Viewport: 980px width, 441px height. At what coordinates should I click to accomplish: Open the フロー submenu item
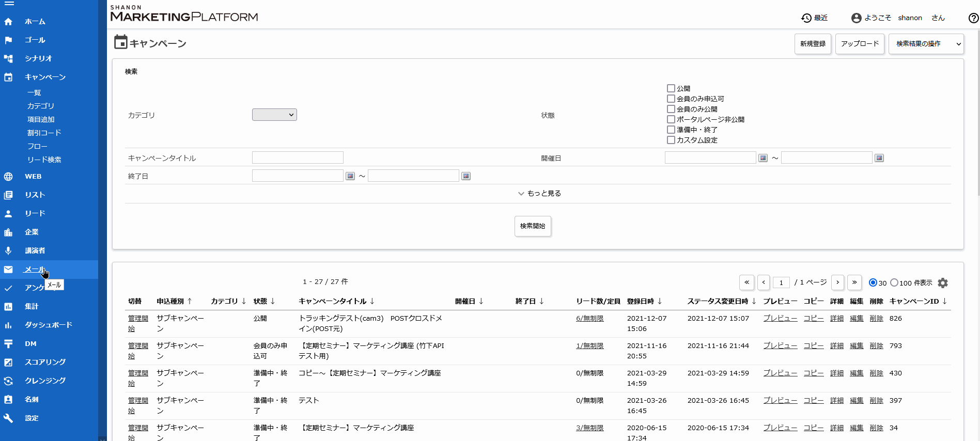click(x=37, y=146)
